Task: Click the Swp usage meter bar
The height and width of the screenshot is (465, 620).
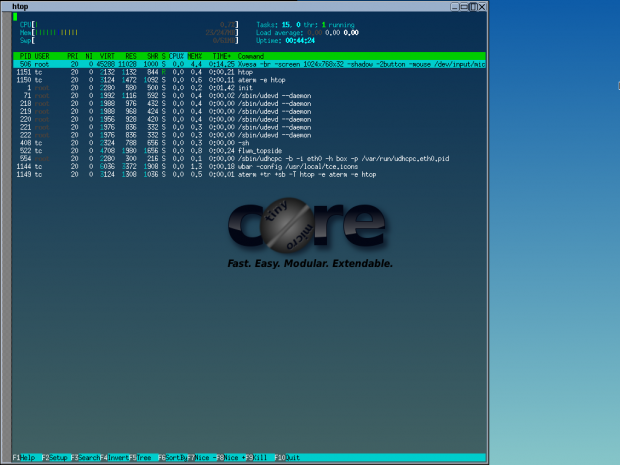Action: pyautogui.click(x=129, y=40)
